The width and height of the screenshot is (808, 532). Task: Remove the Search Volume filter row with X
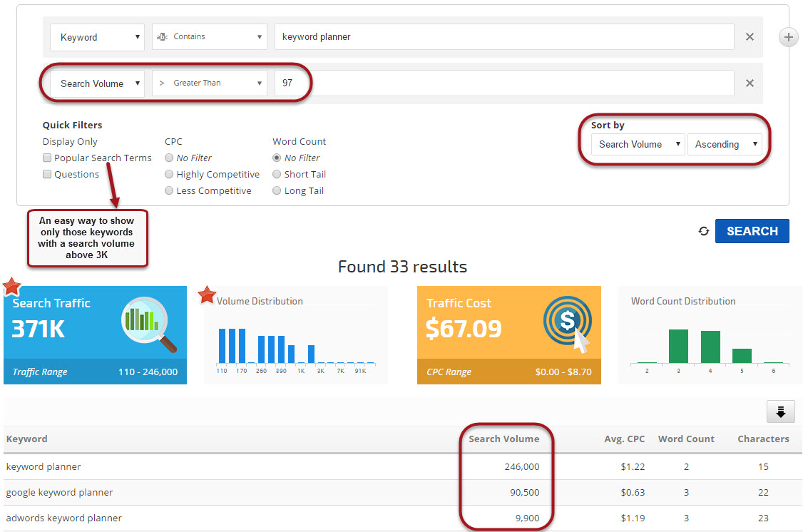[x=750, y=83]
